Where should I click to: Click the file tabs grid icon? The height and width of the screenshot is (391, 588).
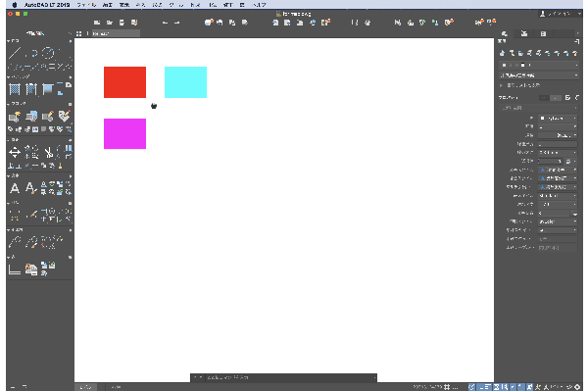78,33
